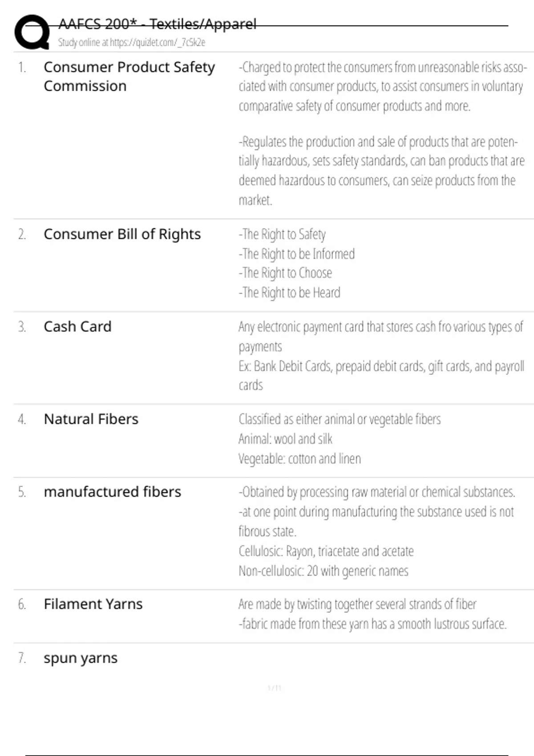This screenshot has height=756, width=534.
Task: Click the 'Vegetable: cotton and linen' line
Action: [x=299, y=459]
